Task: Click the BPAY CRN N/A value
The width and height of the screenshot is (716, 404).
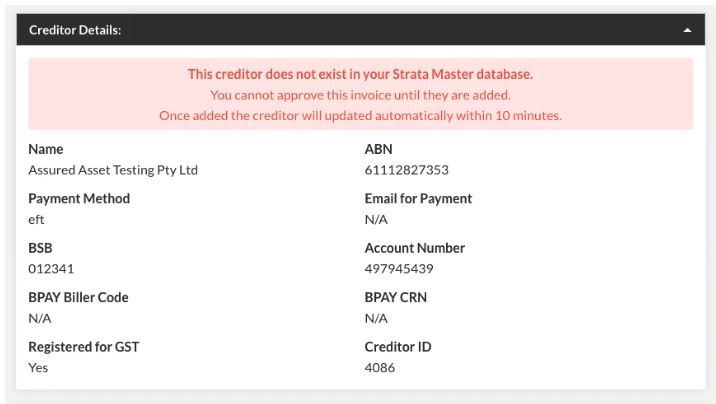Action: pyautogui.click(x=376, y=318)
